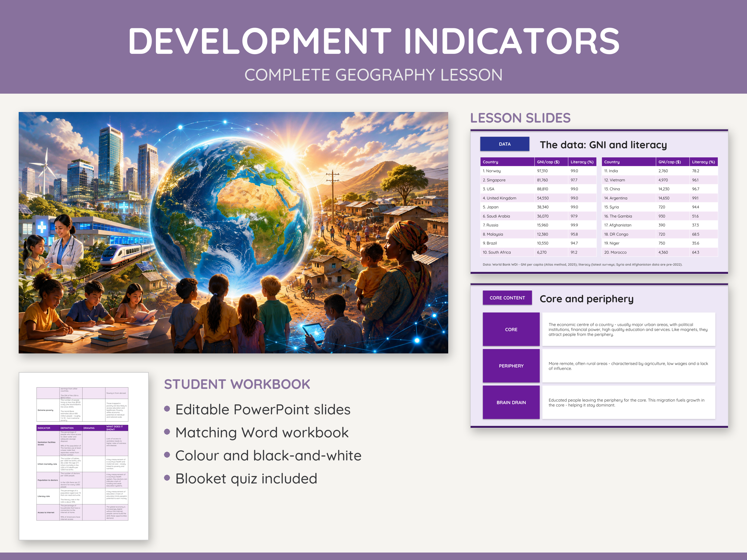Click the periphery definition text

coord(628,366)
